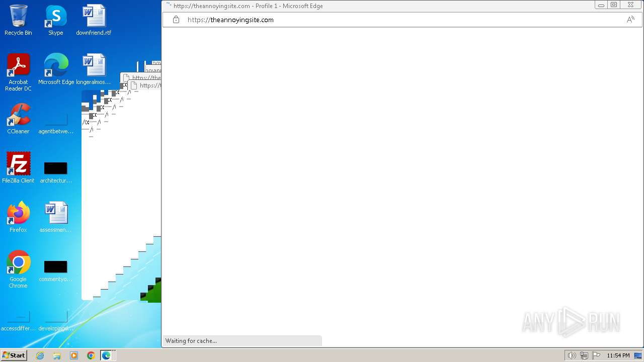Open Acrobat Reader DC shortcut
Viewport: 644px width, 362px height.
18,72
